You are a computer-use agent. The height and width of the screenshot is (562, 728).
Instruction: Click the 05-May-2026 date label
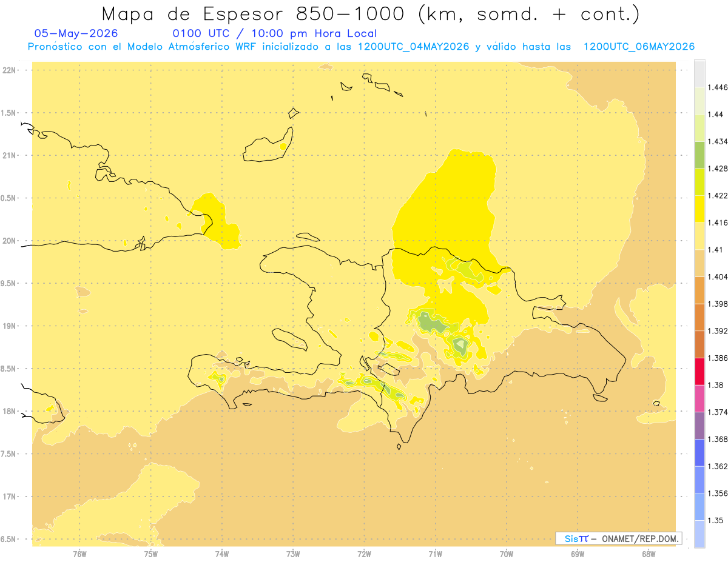76,33
